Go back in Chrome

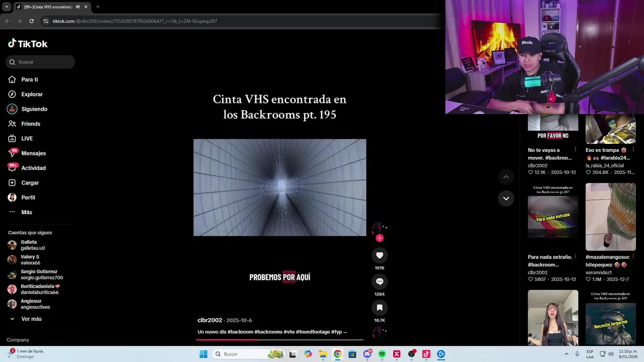click(x=7, y=21)
